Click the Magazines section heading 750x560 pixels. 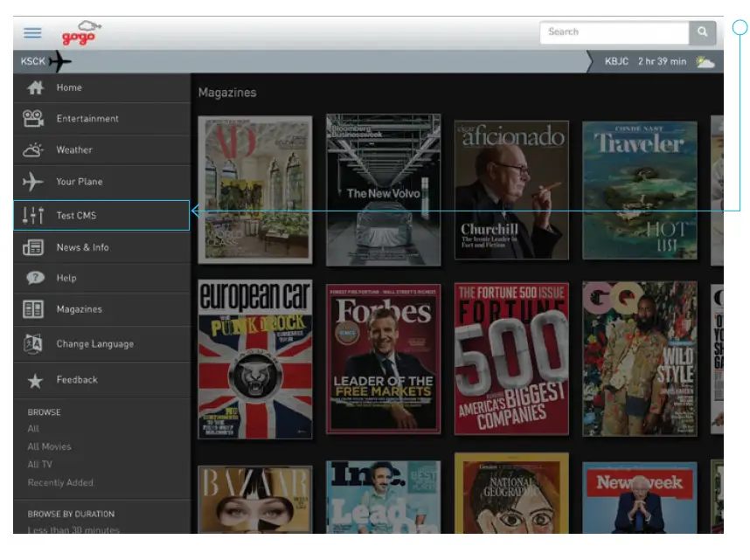coord(227,93)
